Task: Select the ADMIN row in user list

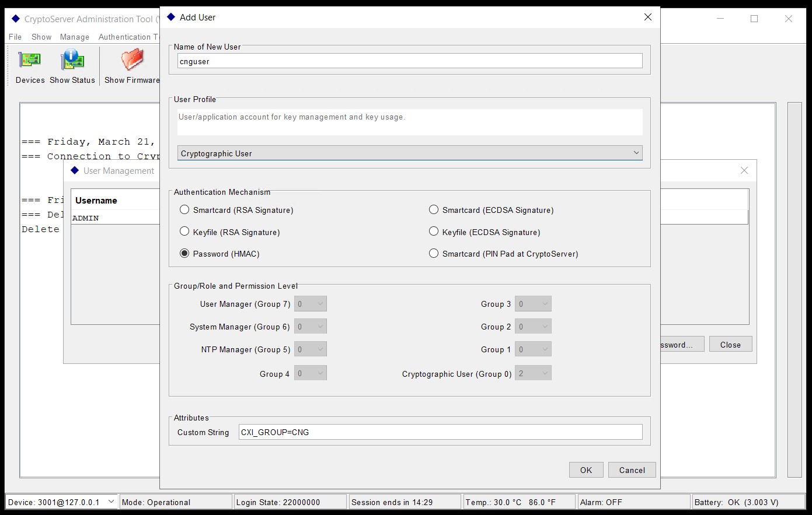Action: coord(116,218)
